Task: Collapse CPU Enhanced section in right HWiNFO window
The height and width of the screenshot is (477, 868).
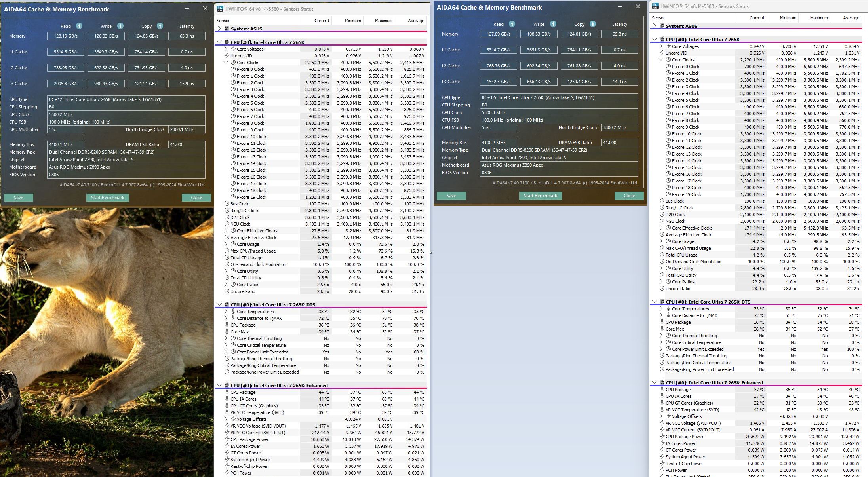Action: [x=655, y=382]
